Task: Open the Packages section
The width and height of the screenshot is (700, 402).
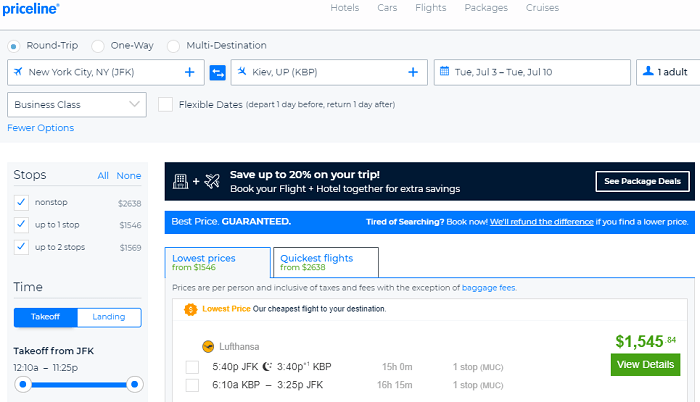Action: click(x=486, y=8)
